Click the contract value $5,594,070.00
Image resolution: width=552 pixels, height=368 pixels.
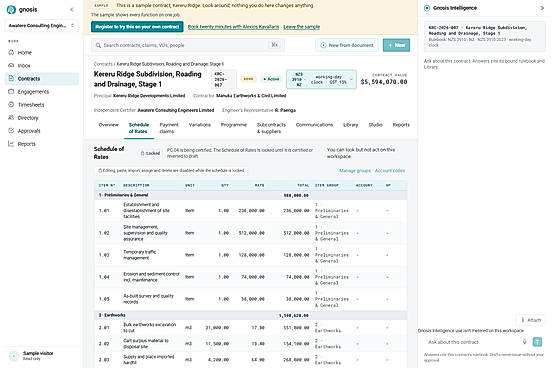point(384,82)
